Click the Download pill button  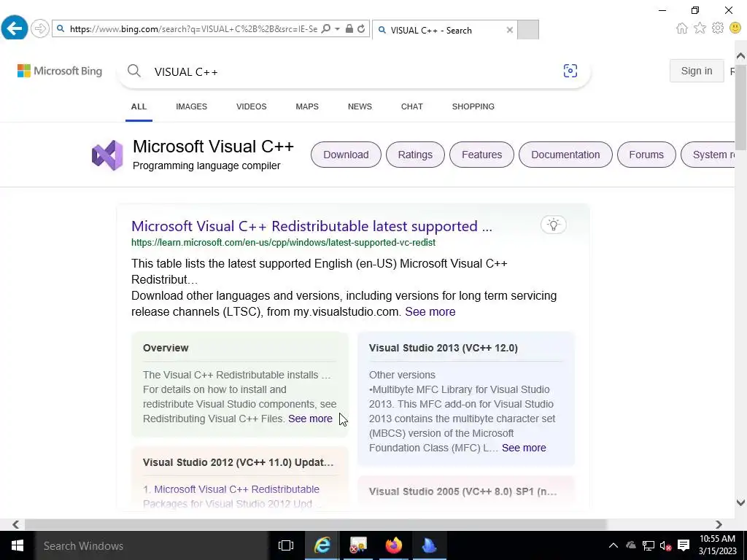[346, 155]
